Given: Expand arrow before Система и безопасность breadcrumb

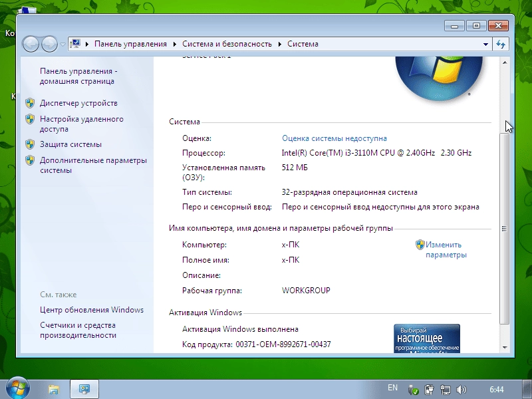Looking at the screenshot, I should point(175,44).
